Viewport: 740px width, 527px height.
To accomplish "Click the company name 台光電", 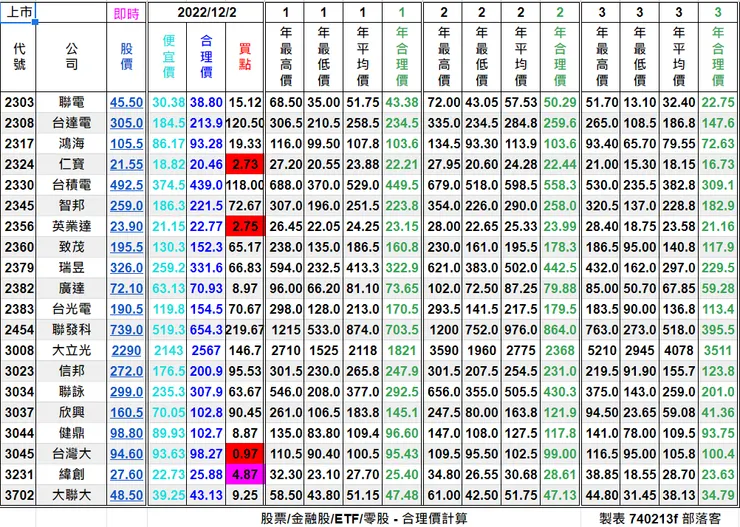I will point(71,309).
